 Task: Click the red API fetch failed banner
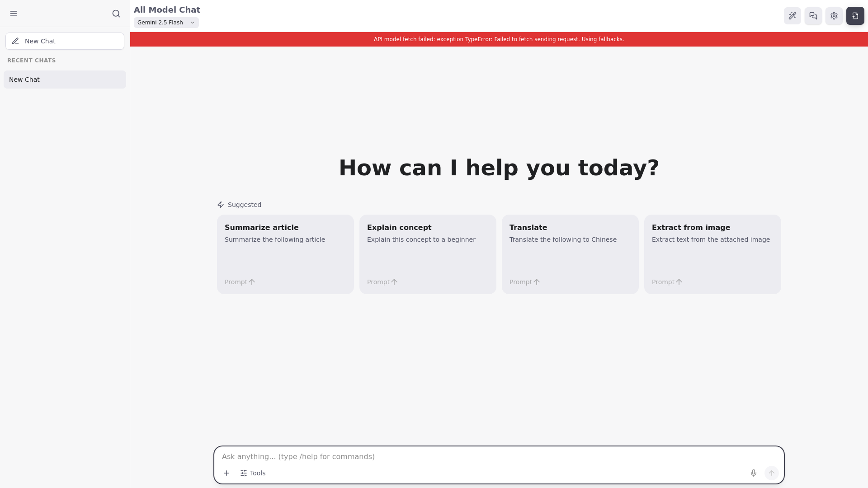tap(499, 39)
